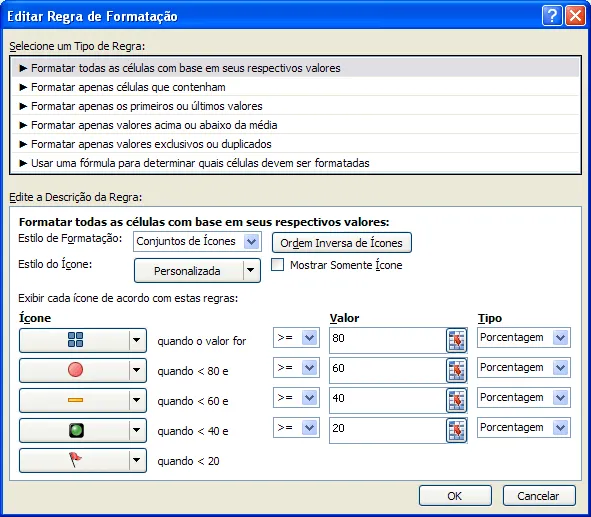Confirm the rule with the OK button
This screenshot has height=517, width=591.
pyautogui.click(x=455, y=496)
